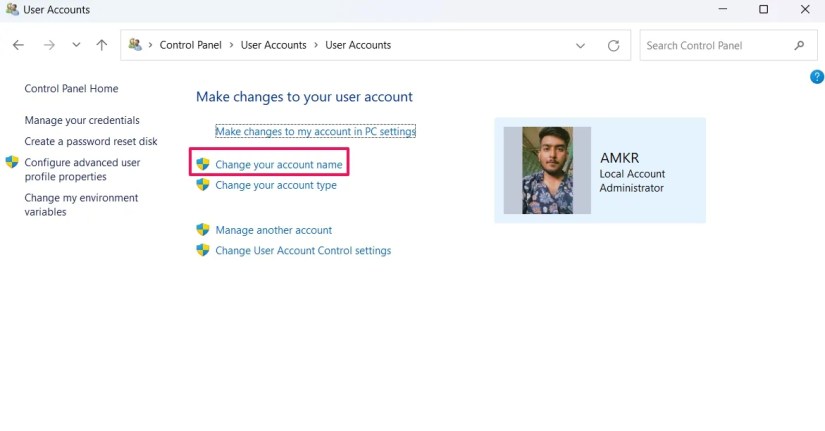Click the Refresh icon beside address bar

[613, 46]
